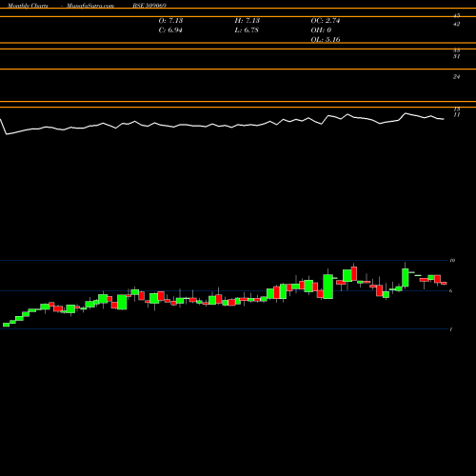Click the close value 'C: 6.94'
The width and height of the screenshot is (476, 476).
click(x=170, y=30)
